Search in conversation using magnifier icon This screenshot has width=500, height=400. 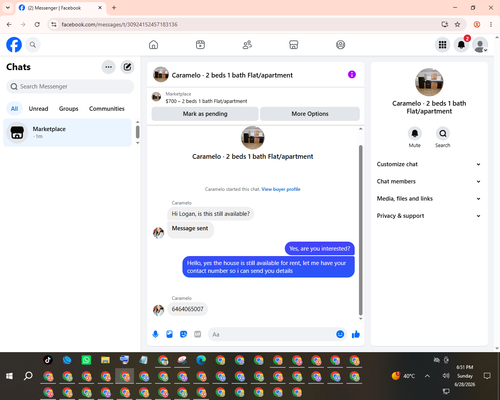coord(443,134)
